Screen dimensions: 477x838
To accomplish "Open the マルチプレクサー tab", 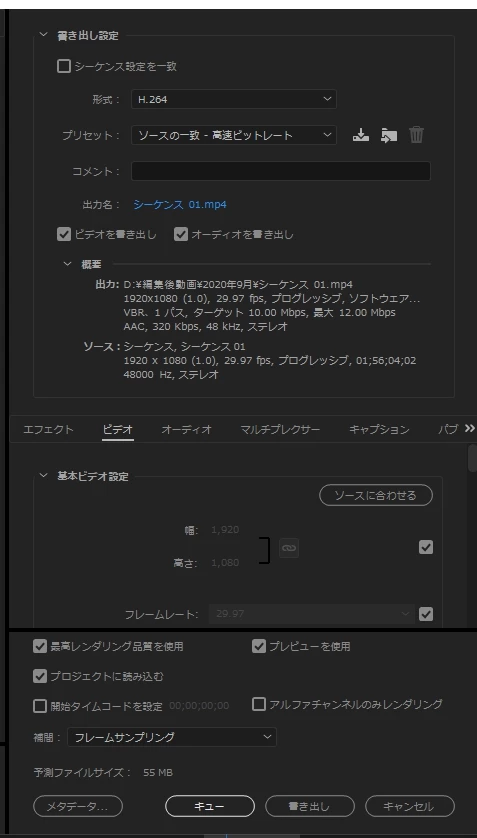I will pyautogui.click(x=280, y=429).
